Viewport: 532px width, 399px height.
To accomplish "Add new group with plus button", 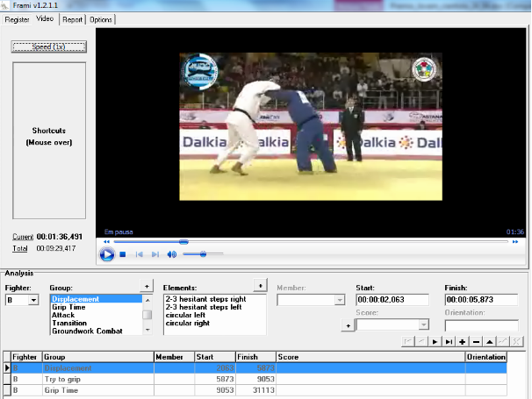I will coord(147,286).
